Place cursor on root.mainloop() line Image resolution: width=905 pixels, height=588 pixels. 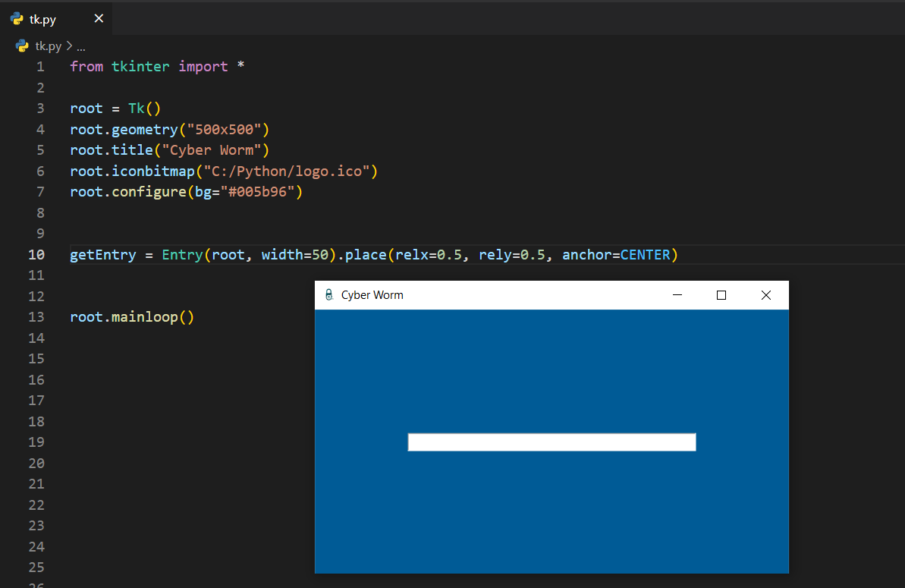[132, 317]
